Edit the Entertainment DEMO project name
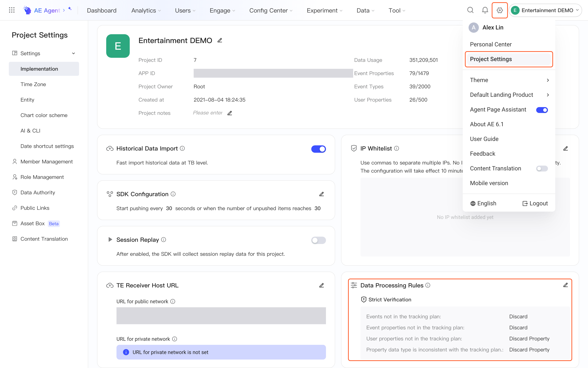 tap(220, 40)
